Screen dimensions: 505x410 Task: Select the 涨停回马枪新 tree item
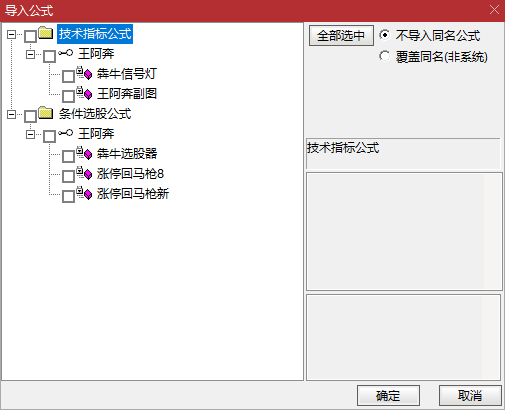pyautogui.click(x=133, y=193)
